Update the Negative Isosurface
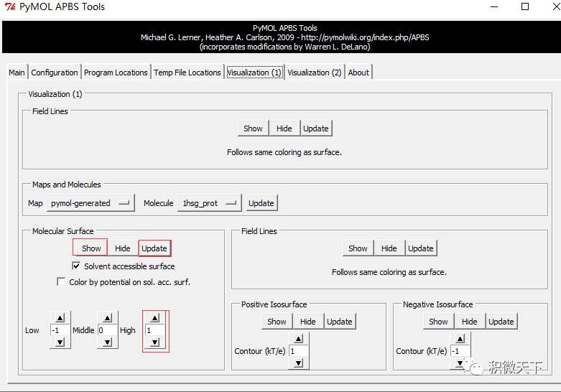 tap(501, 322)
